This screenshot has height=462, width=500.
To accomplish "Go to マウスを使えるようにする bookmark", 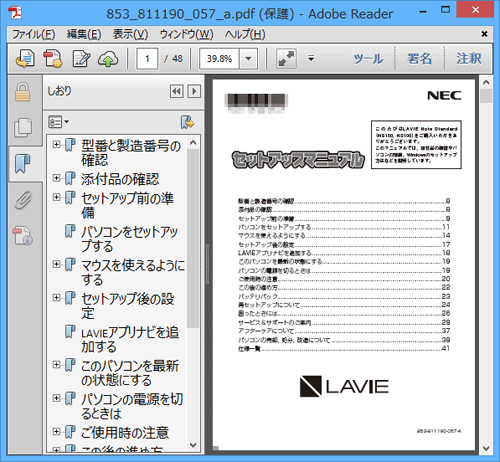I will point(133,272).
